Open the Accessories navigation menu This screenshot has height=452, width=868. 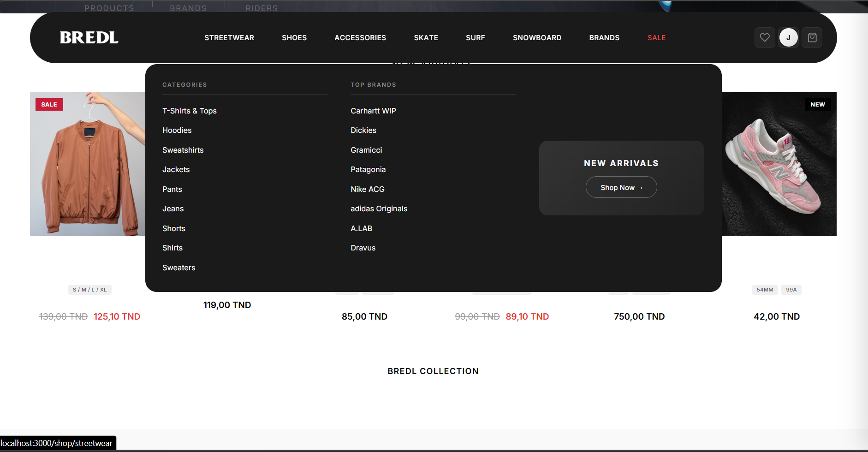pyautogui.click(x=360, y=38)
